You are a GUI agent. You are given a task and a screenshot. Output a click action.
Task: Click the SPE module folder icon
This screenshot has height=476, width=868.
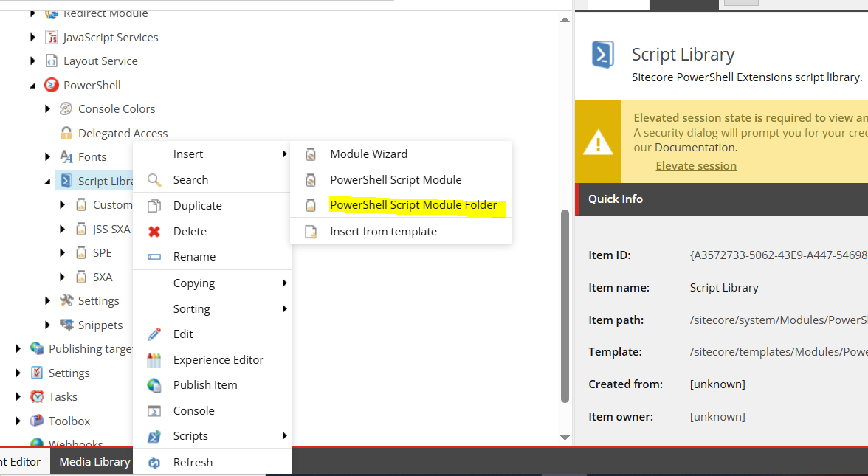point(81,253)
